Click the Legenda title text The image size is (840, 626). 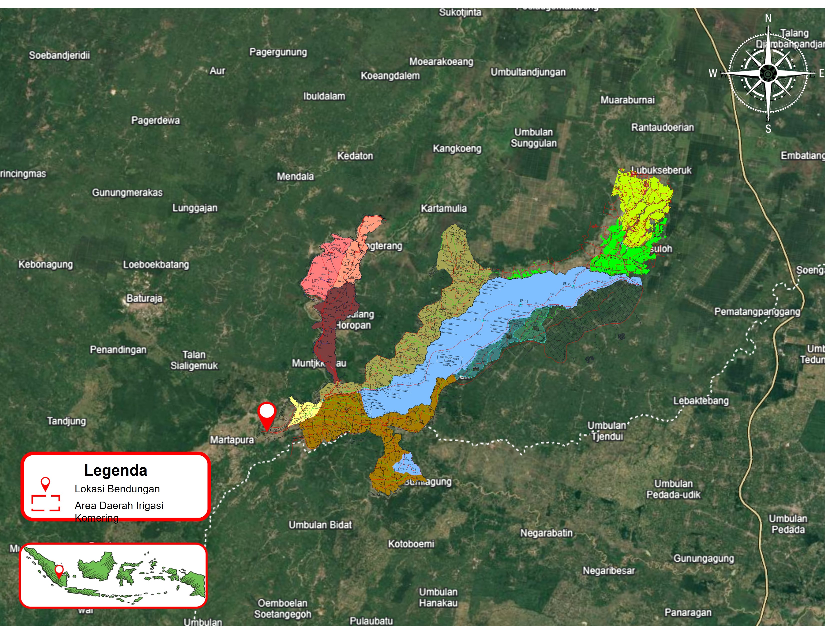116,471
